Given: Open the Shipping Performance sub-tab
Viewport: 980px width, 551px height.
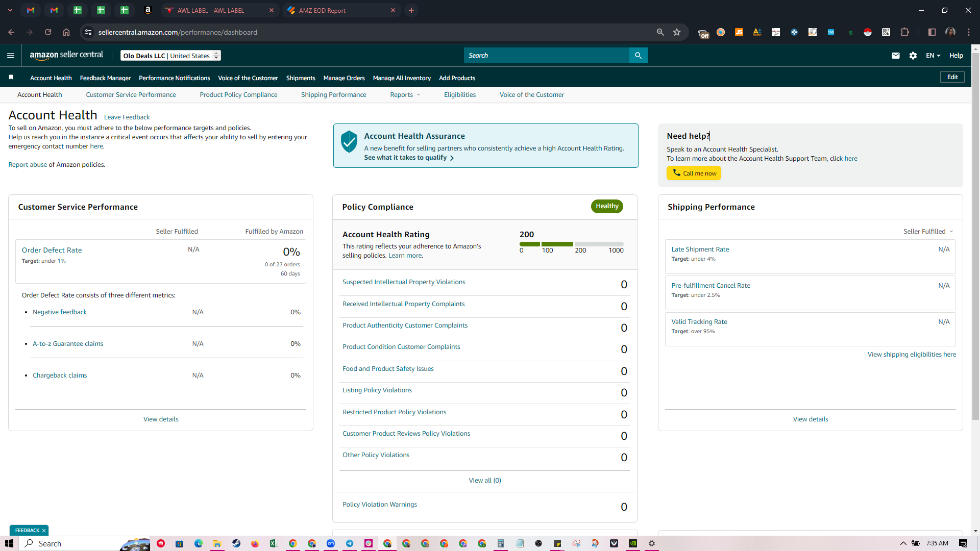Looking at the screenshot, I should pyautogui.click(x=334, y=95).
